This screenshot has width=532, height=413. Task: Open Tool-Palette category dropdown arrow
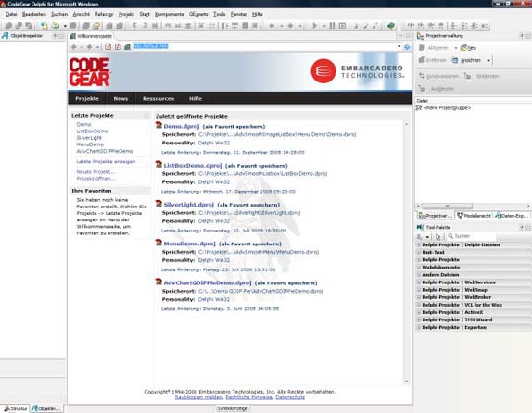(427, 237)
